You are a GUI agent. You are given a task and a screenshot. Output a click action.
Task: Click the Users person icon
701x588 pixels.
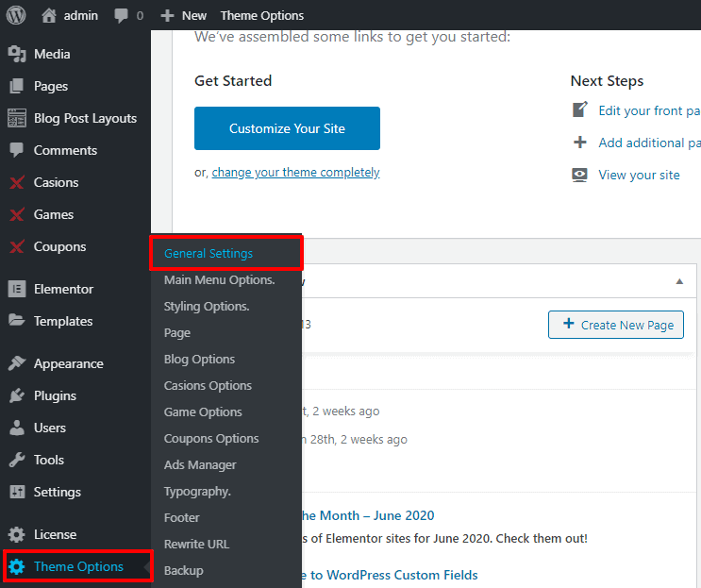17,428
